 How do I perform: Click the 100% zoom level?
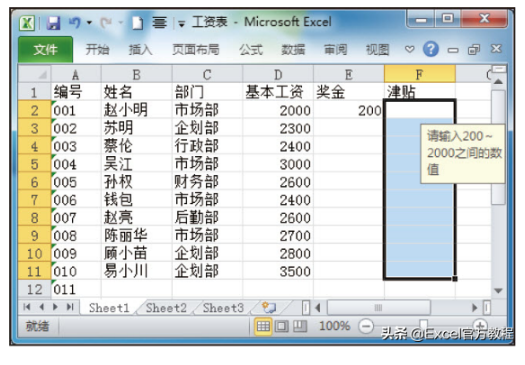pos(334,326)
